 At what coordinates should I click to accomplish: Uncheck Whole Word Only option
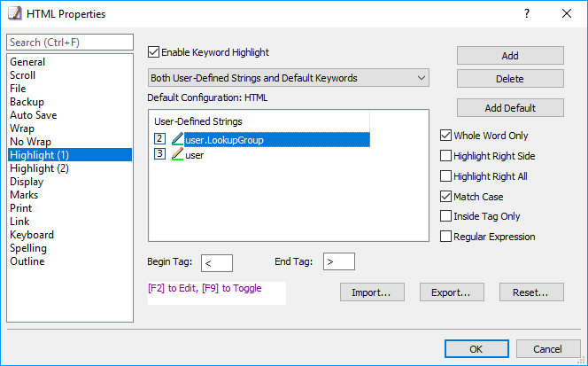[x=445, y=136]
